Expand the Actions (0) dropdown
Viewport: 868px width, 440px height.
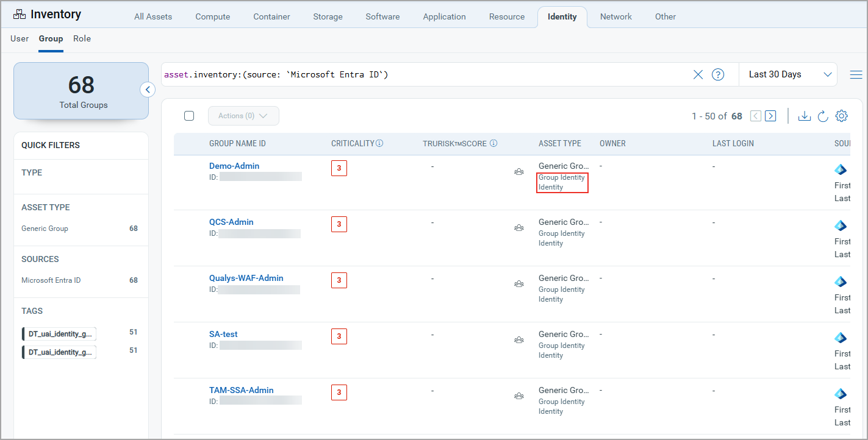tap(243, 116)
